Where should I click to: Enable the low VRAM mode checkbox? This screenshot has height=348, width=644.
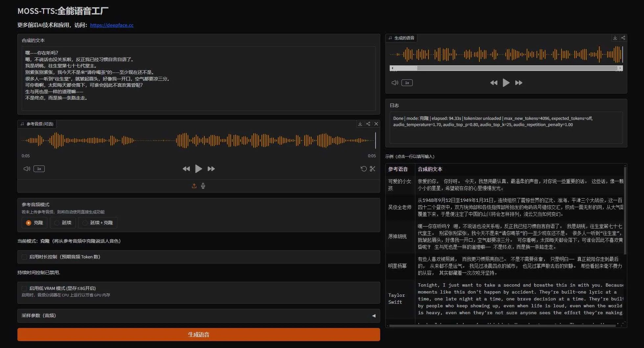click(x=24, y=288)
